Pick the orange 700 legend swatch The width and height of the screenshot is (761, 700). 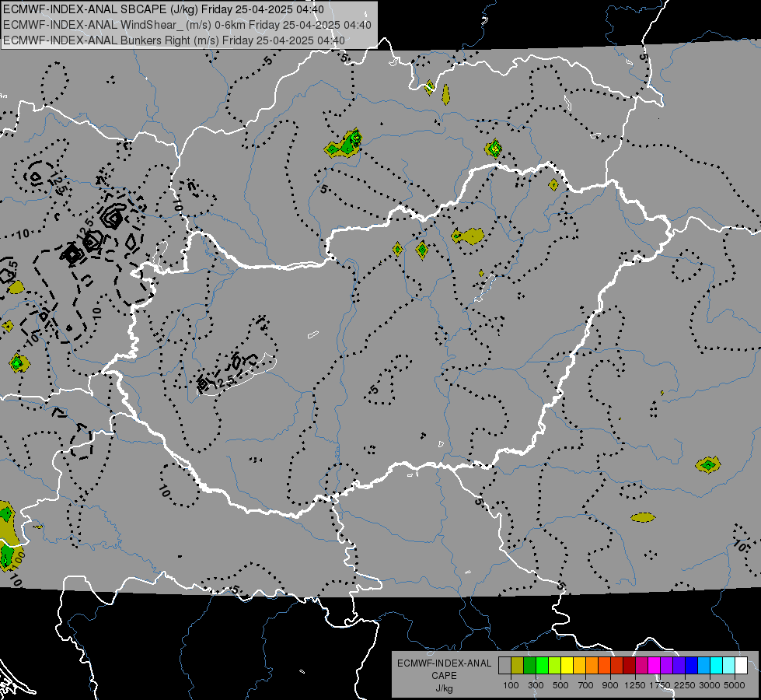click(592, 665)
